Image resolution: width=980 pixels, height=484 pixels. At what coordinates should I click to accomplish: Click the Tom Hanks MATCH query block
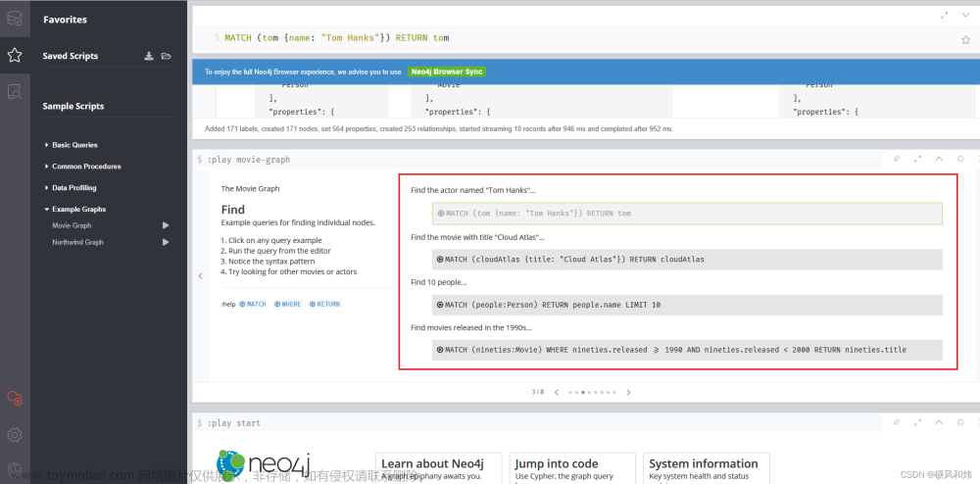click(x=687, y=213)
